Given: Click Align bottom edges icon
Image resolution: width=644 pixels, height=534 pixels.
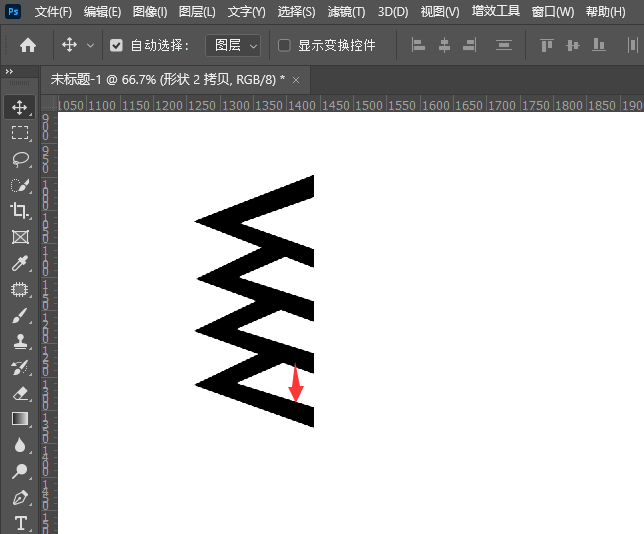Looking at the screenshot, I should pos(598,45).
